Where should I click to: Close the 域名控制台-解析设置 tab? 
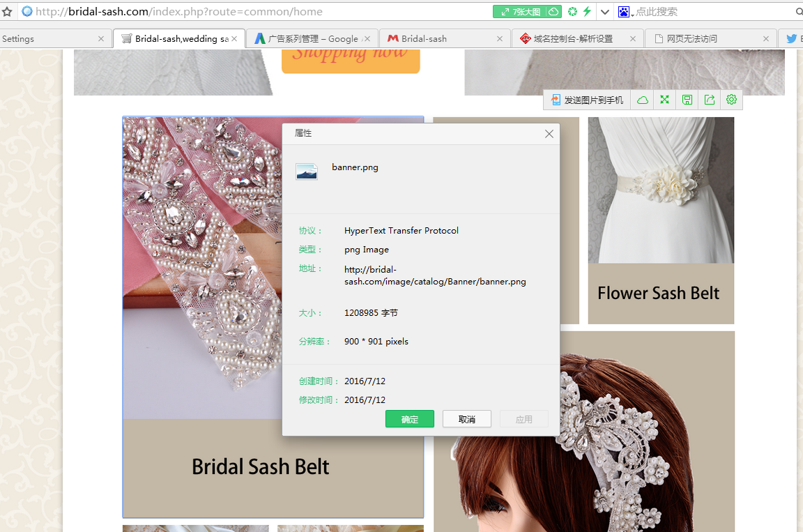coord(633,39)
